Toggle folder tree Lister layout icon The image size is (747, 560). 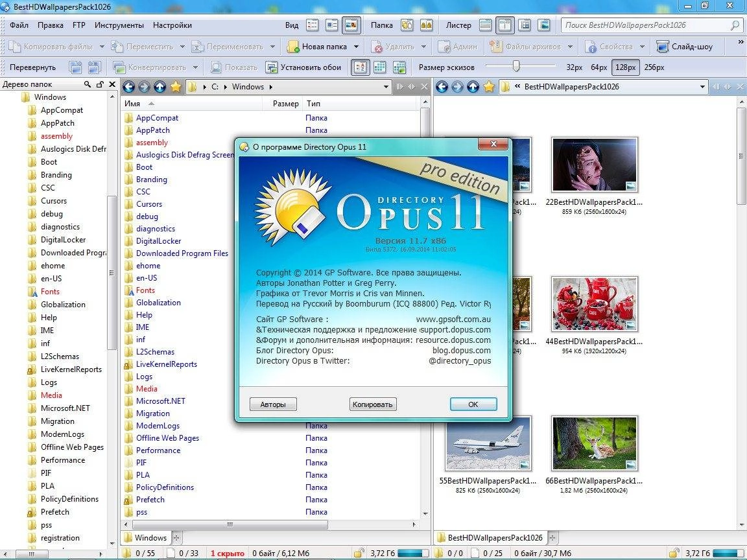[525, 25]
